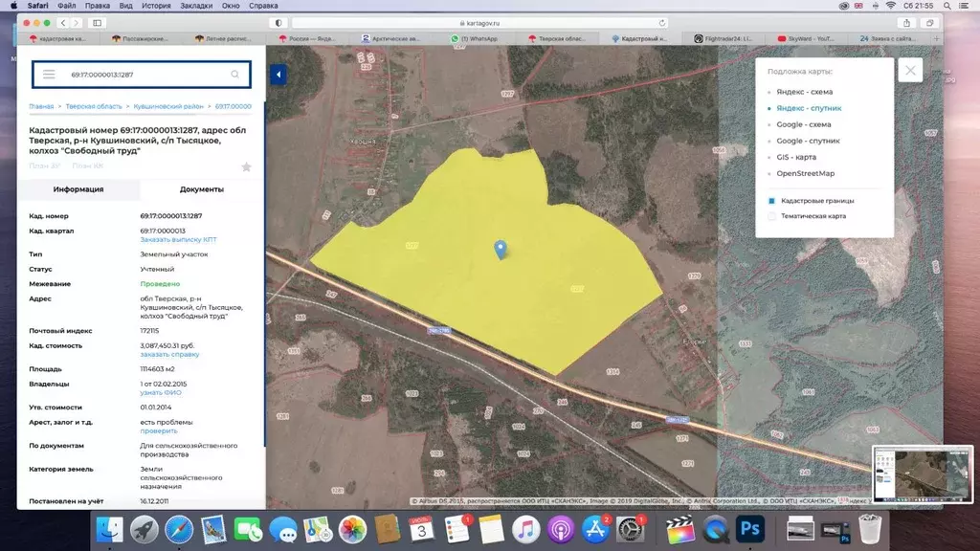Select OpenStreetMap base map option
The height and width of the screenshot is (551, 980).
pyautogui.click(x=805, y=173)
